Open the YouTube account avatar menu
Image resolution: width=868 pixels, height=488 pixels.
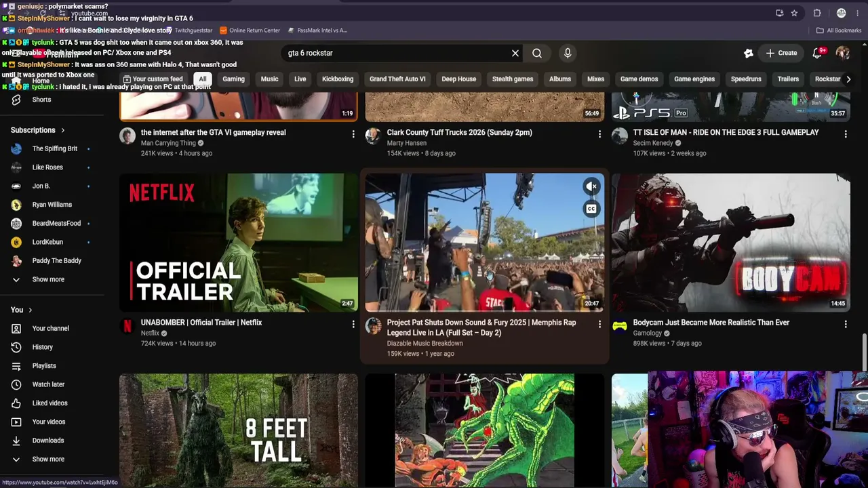coord(843,53)
